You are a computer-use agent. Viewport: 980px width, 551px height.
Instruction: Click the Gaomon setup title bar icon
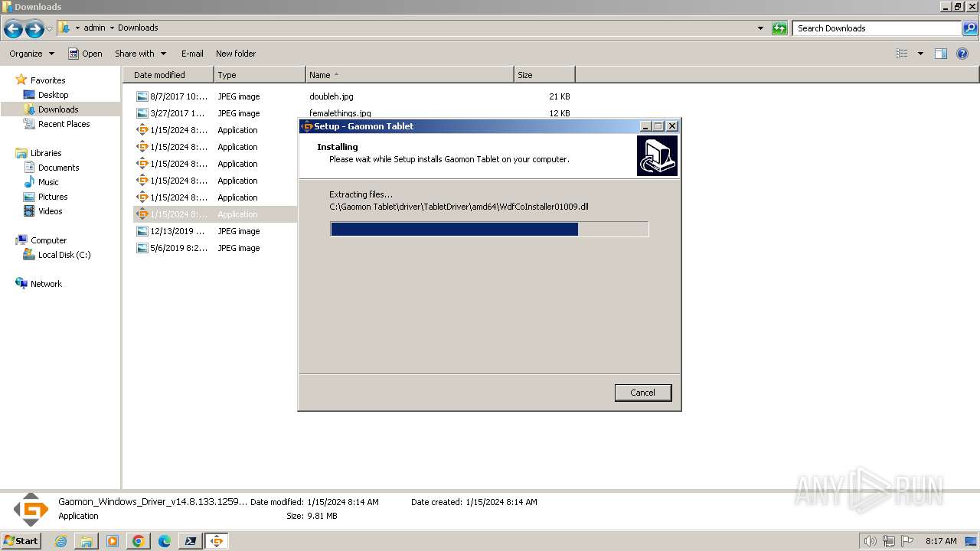(307, 126)
